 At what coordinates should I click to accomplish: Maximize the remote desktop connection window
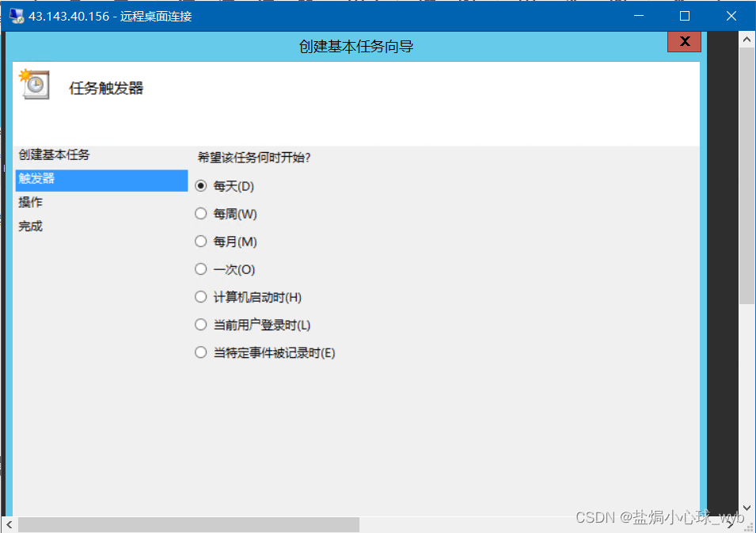(x=685, y=16)
